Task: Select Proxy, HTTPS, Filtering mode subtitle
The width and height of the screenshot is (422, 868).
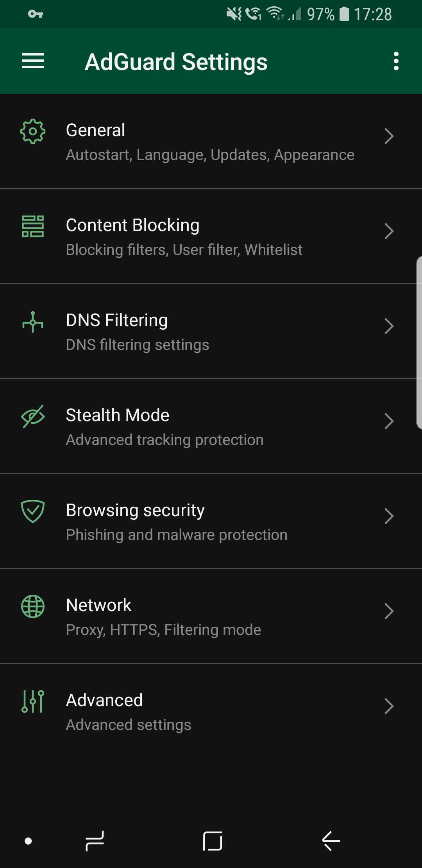Action: tap(163, 630)
